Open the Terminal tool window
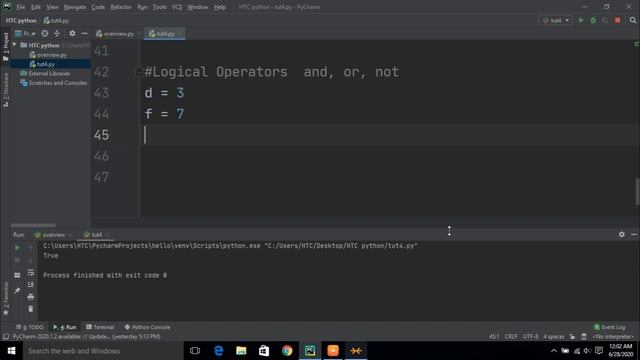 point(100,327)
